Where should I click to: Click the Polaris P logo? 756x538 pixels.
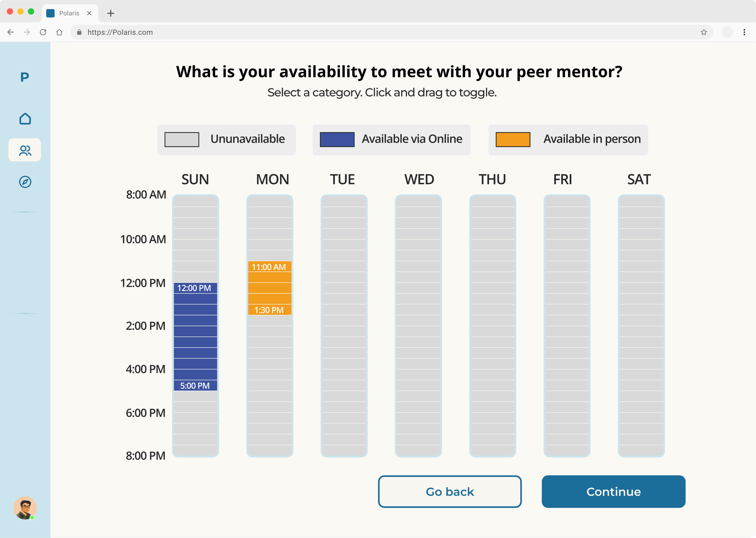tap(25, 77)
